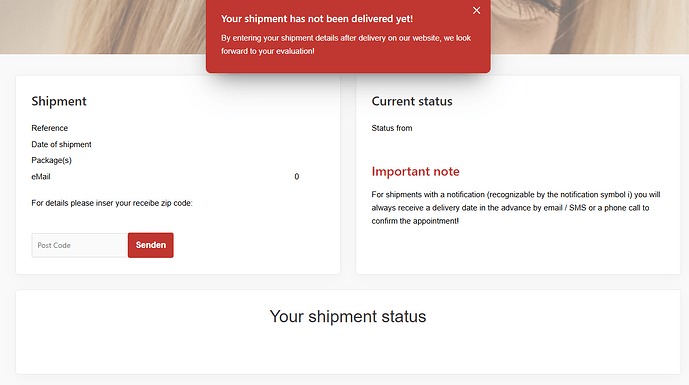The width and height of the screenshot is (689, 385).
Task: Select the 'Shipment' card heading
Action: 59,101
